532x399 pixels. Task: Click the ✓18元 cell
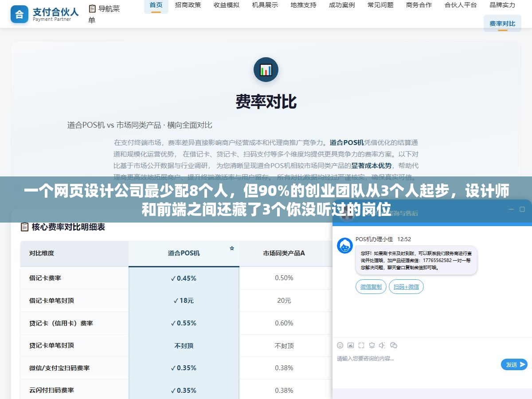[184, 301]
